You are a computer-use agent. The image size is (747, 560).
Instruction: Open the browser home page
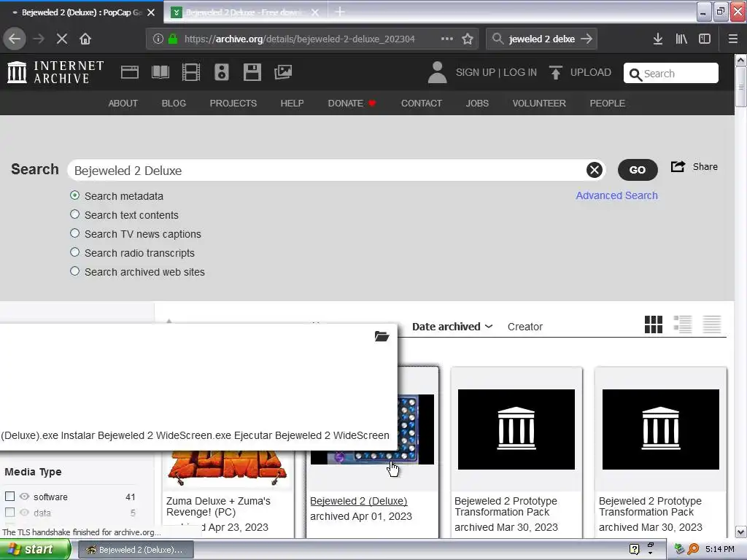pyautogui.click(x=85, y=39)
